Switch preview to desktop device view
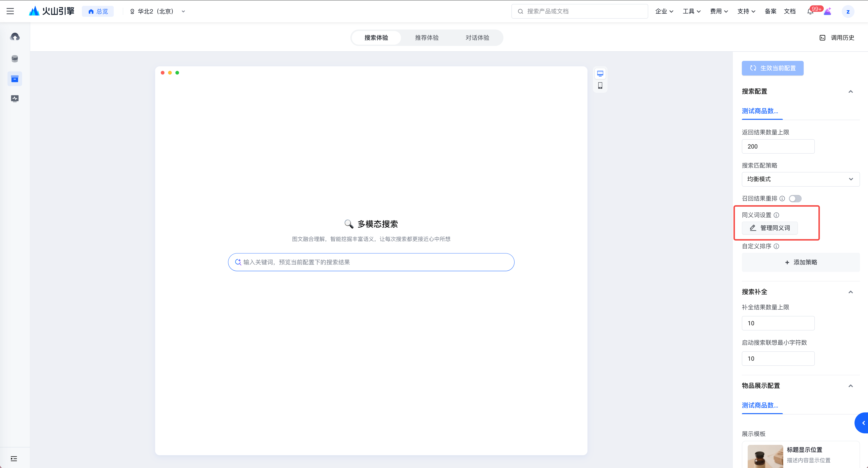Screen dimensions: 868x468 [600, 73]
